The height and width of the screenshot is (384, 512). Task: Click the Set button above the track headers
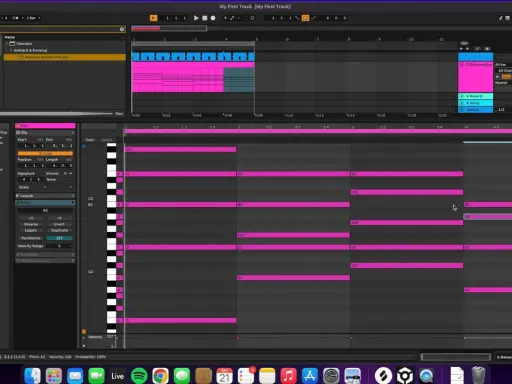[x=464, y=43]
